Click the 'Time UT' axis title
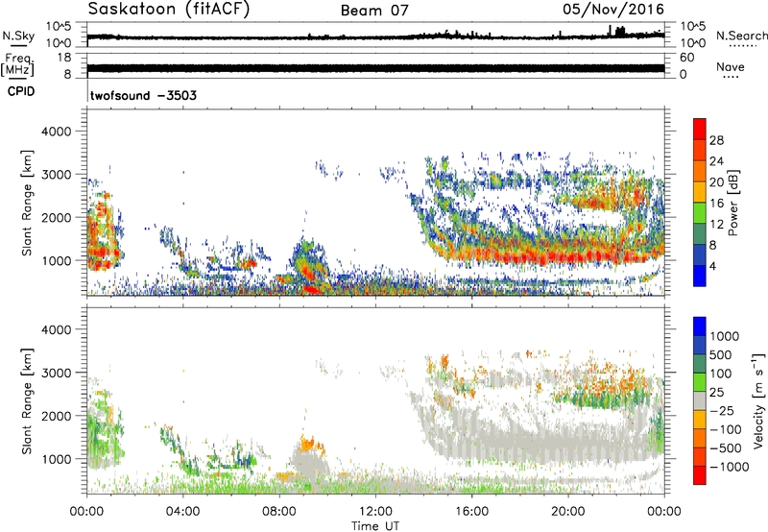The image size is (768, 532). coord(375,526)
